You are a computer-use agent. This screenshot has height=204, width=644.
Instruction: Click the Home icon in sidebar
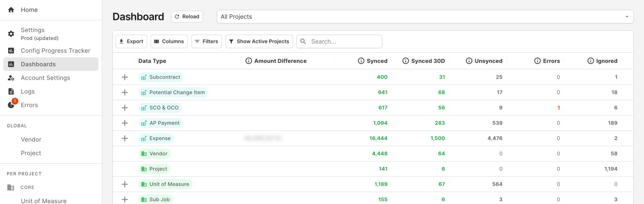(x=11, y=10)
